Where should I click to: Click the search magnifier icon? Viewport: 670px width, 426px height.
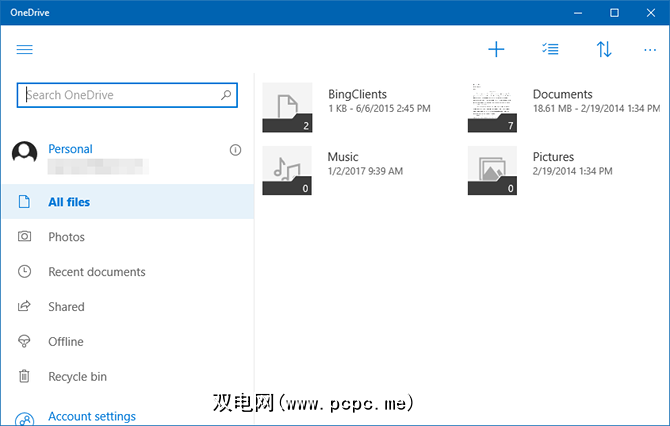click(226, 95)
